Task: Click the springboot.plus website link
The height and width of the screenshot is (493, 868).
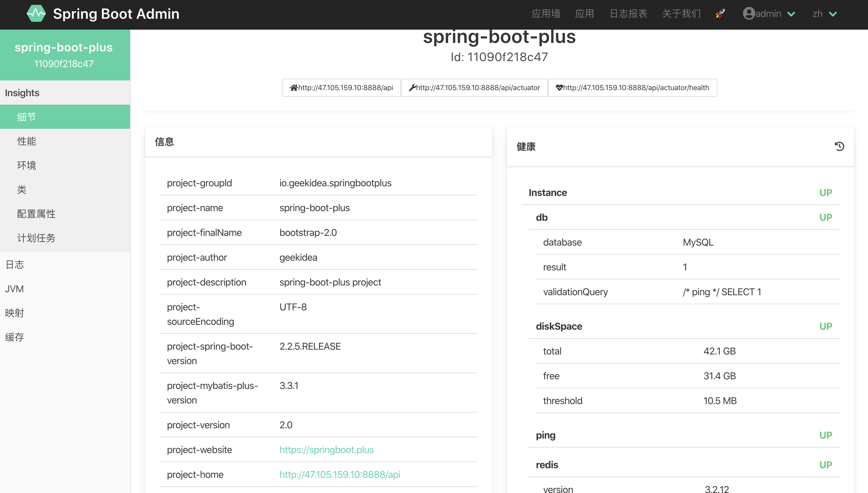Action: pos(326,449)
